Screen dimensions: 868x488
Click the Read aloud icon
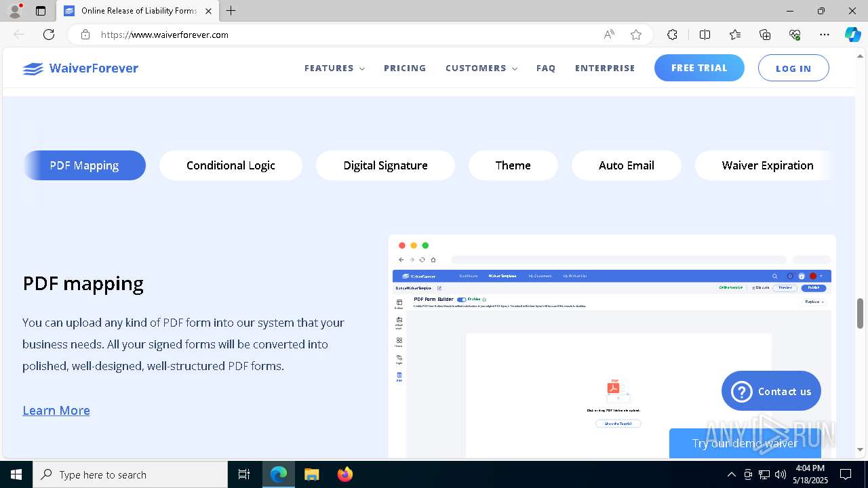[x=609, y=35]
